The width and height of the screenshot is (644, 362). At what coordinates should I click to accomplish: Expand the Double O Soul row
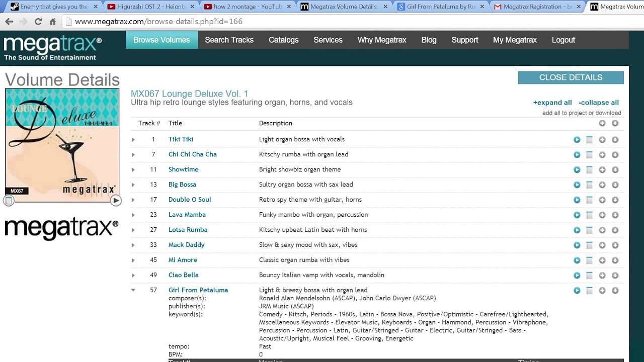pyautogui.click(x=133, y=200)
